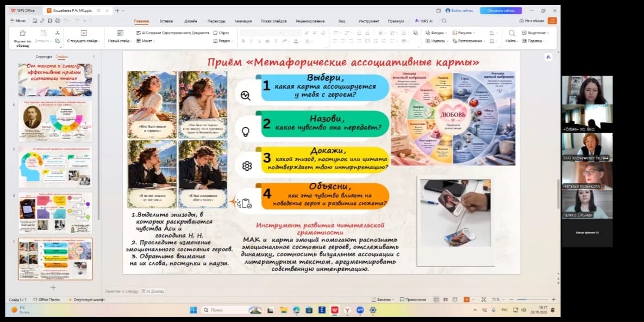Click the print icon in quick access bar

coord(50,21)
